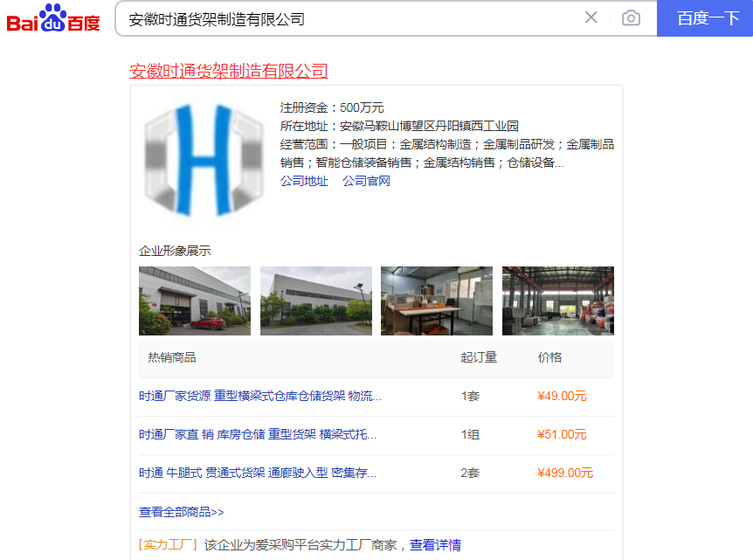
Task: Click 热销商品 column header
Action: coord(172,357)
